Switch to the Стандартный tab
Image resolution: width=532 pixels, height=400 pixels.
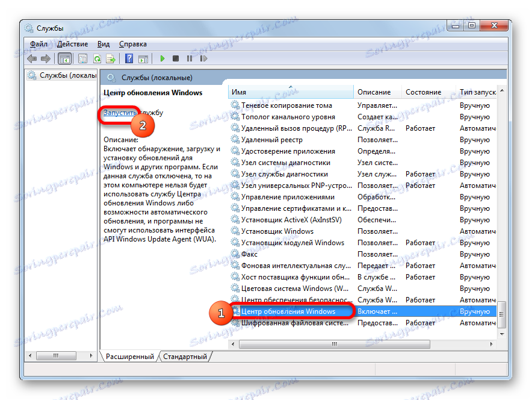(x=185, y=357)
